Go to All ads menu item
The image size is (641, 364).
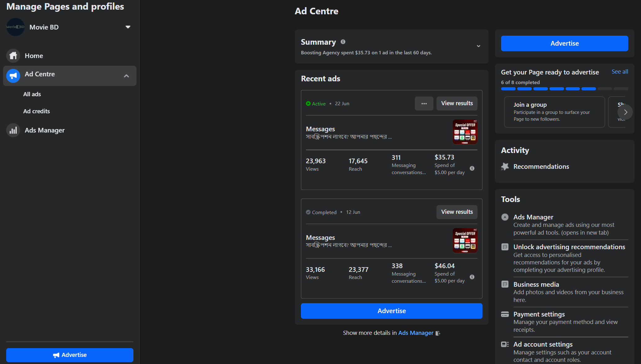click(x=32, y=94)
